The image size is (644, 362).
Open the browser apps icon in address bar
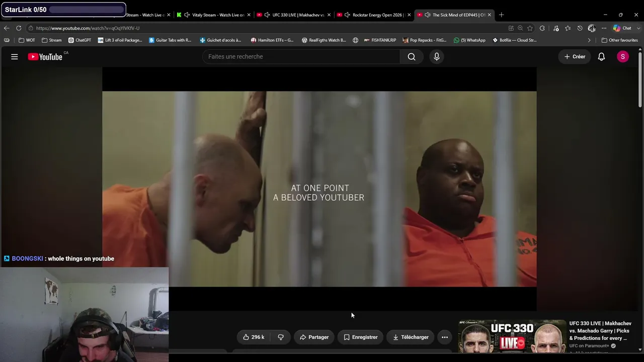click(511, 28)
